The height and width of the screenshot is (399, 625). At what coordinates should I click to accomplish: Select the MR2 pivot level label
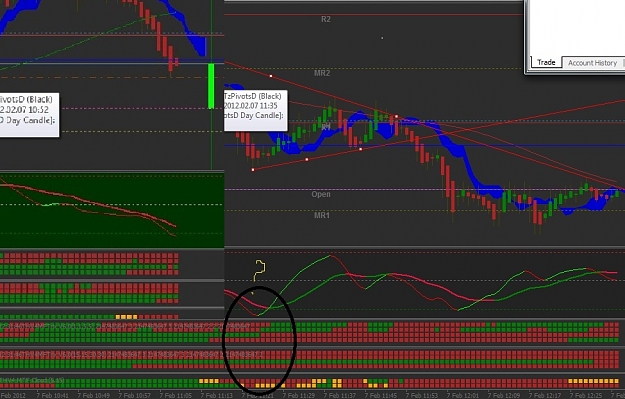pos(322,73)
